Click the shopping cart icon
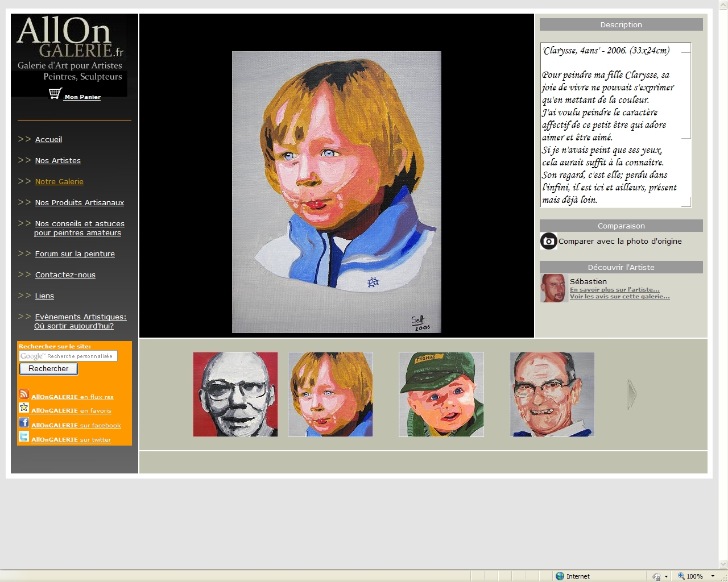728x582 pixels. click(55, 94)
